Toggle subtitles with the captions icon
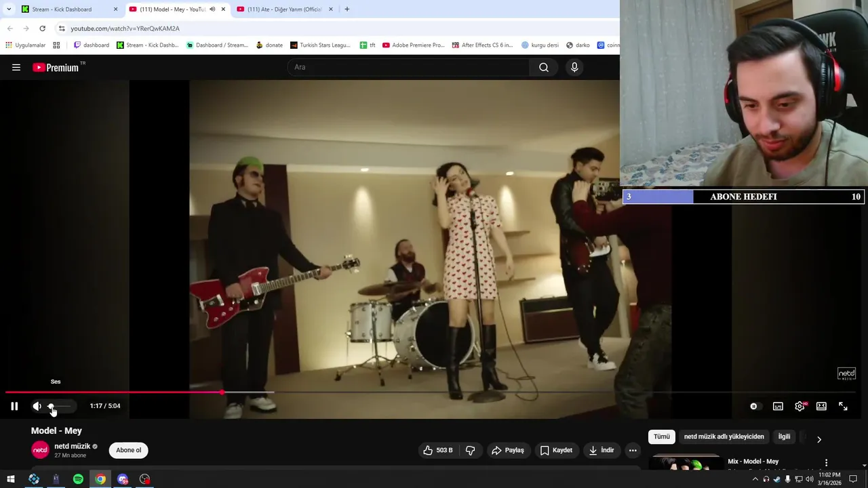 tap(778, 406)
